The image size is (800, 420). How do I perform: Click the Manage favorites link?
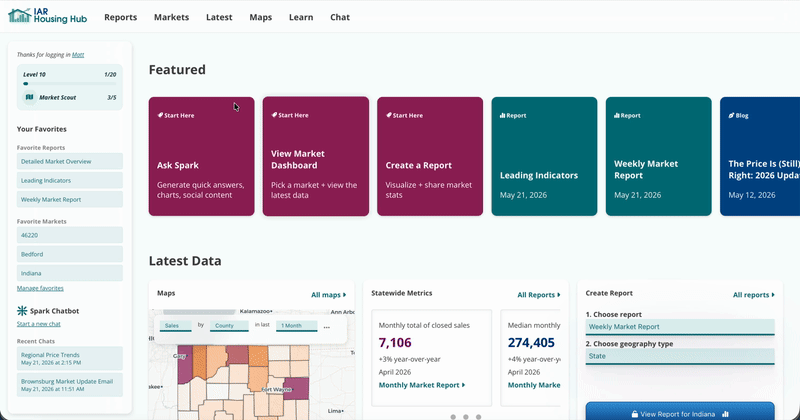point(40,288)
